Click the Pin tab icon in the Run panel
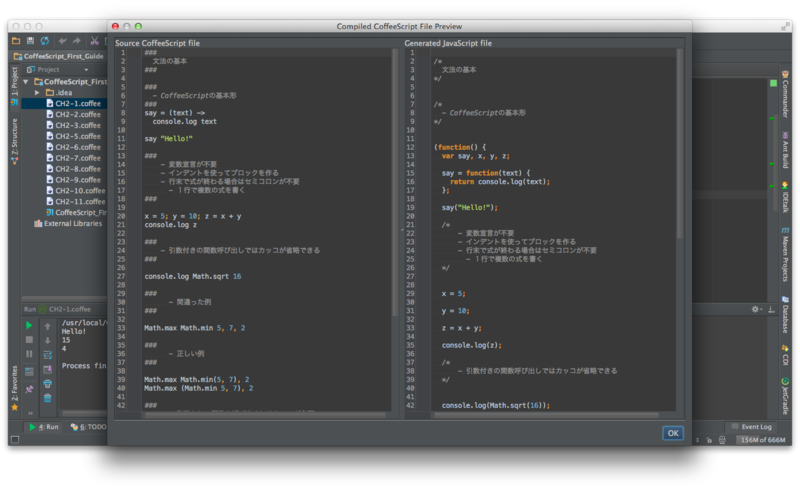 pyautogui.click(x=29, y=389)
